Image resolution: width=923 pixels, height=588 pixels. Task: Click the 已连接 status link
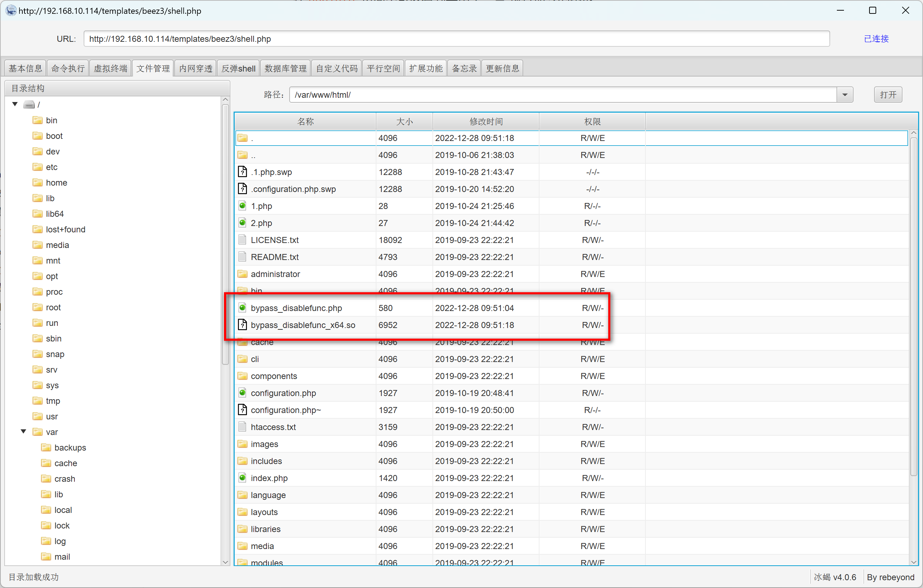876,39
